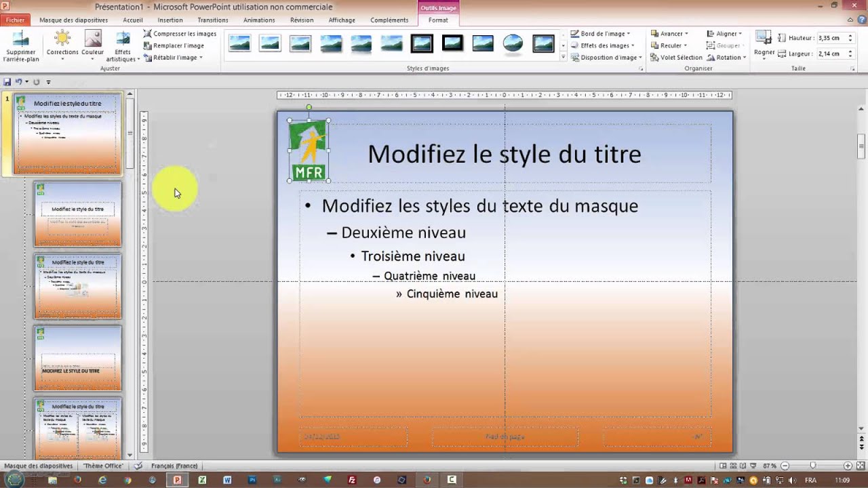Click the Hauteur value field
Viewport: 868px width, 488px height.
(831, 39)
